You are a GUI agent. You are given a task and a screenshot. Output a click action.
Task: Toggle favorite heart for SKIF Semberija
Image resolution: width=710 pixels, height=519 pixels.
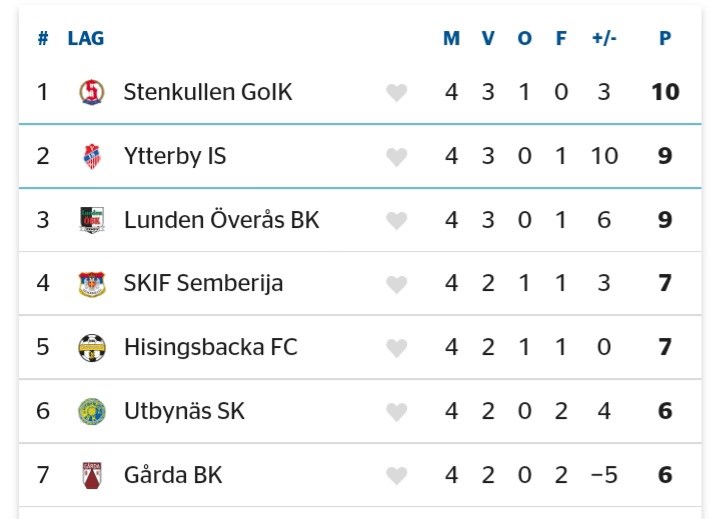coord(397,285)
